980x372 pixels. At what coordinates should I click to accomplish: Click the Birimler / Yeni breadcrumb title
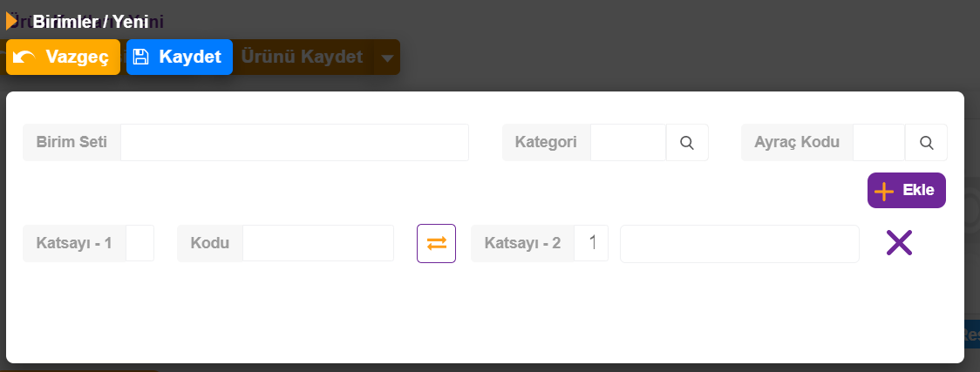pyautogui.click(x=91, y=22)
